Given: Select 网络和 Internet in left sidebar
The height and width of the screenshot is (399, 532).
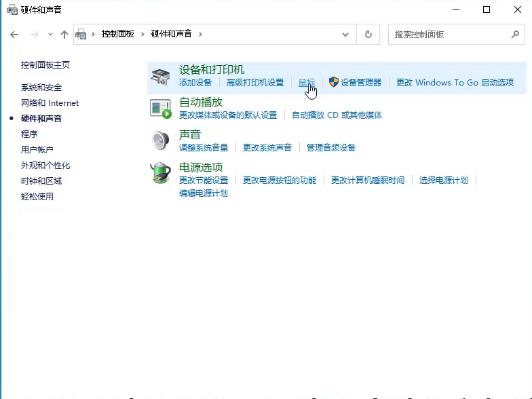Looking at the screenshot, I should [50, 103].
